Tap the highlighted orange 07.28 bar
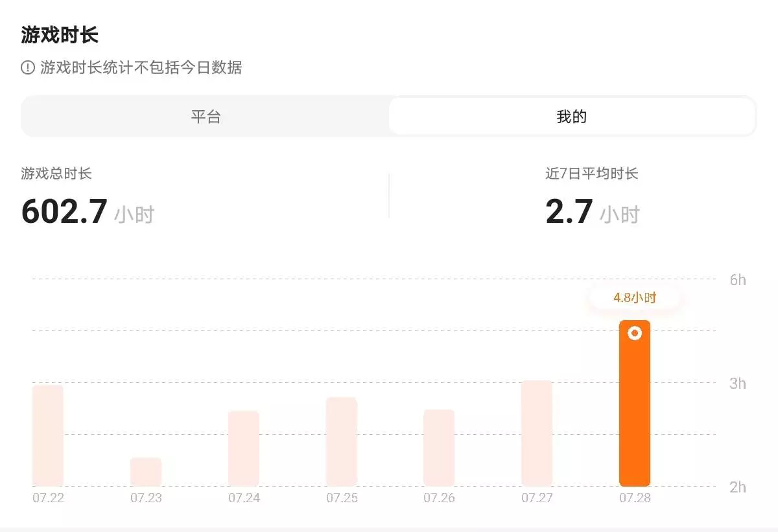 click(635, 403)
